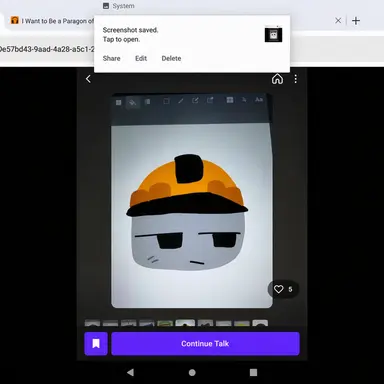
Task: Tap the purple bookmark button
Action: click(x=96, y=344)
